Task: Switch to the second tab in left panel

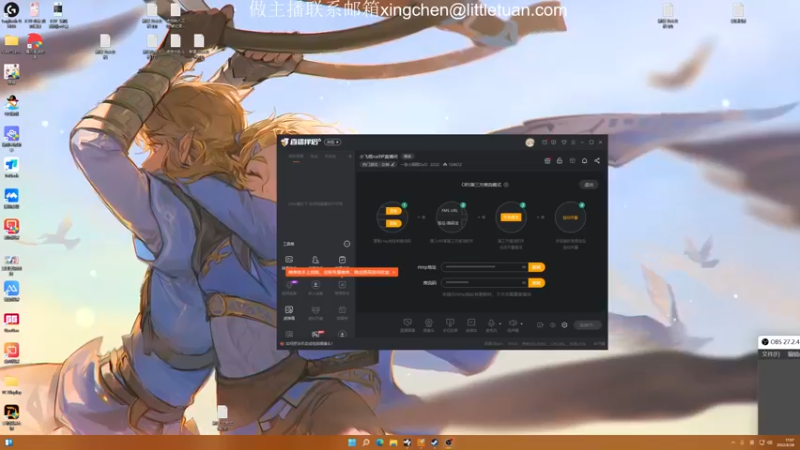Action: (314, 156)
